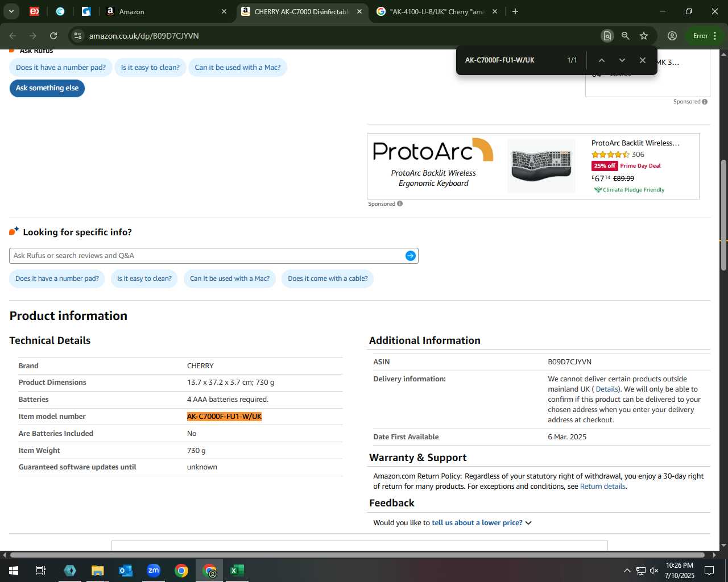Click lower 'Does it have a number pad?' chip
Viewport: 728px width, 582px height.
tap(57, 278)
